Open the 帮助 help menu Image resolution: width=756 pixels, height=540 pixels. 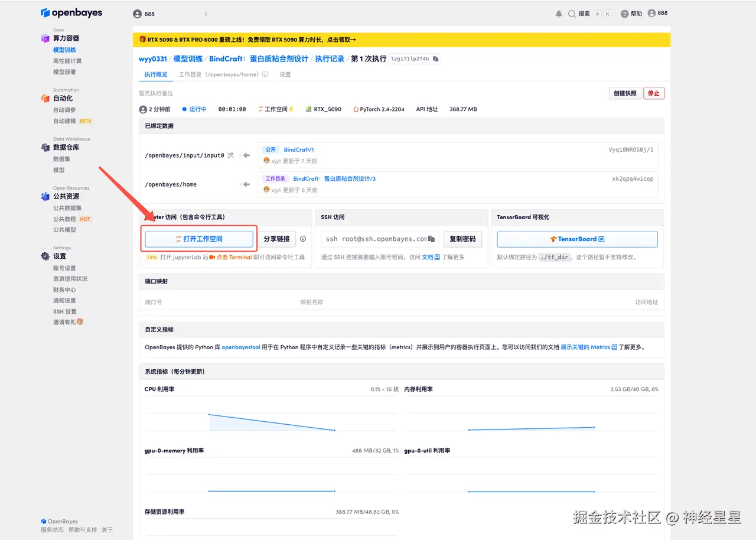coord(631,14)
